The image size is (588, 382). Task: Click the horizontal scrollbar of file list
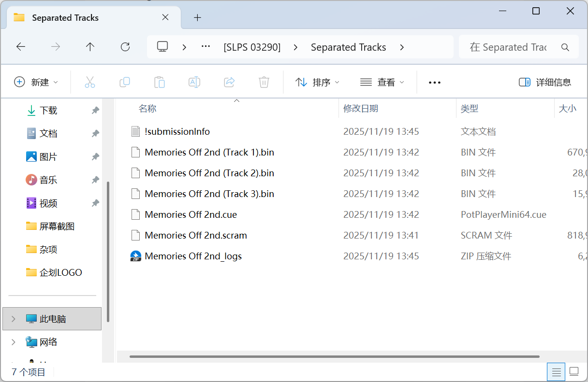[335, 357]
